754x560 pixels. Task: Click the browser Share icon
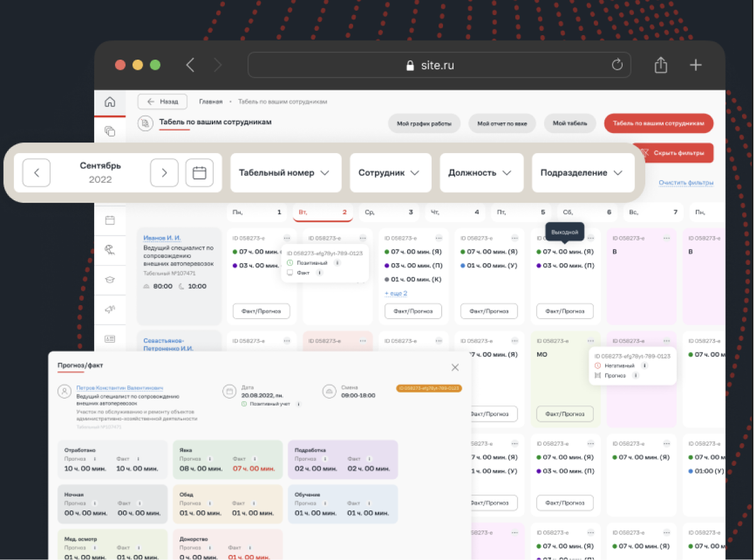[x=660, y=65]
